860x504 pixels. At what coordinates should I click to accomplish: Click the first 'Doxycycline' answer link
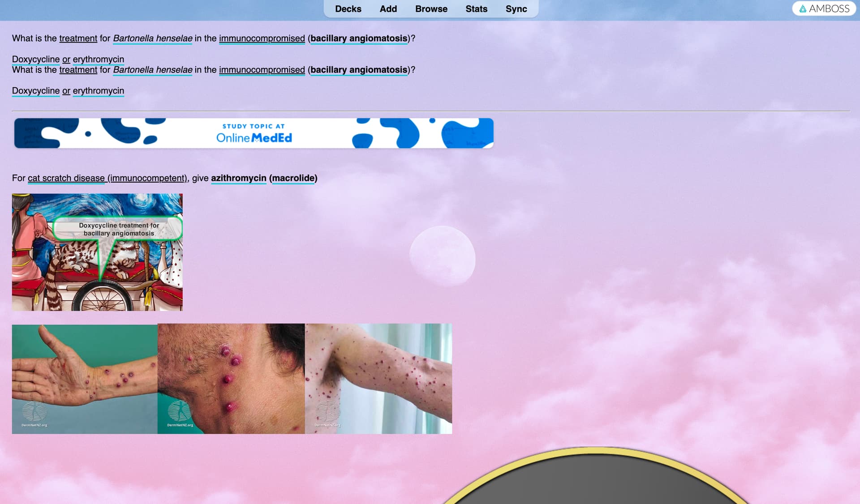35,60
